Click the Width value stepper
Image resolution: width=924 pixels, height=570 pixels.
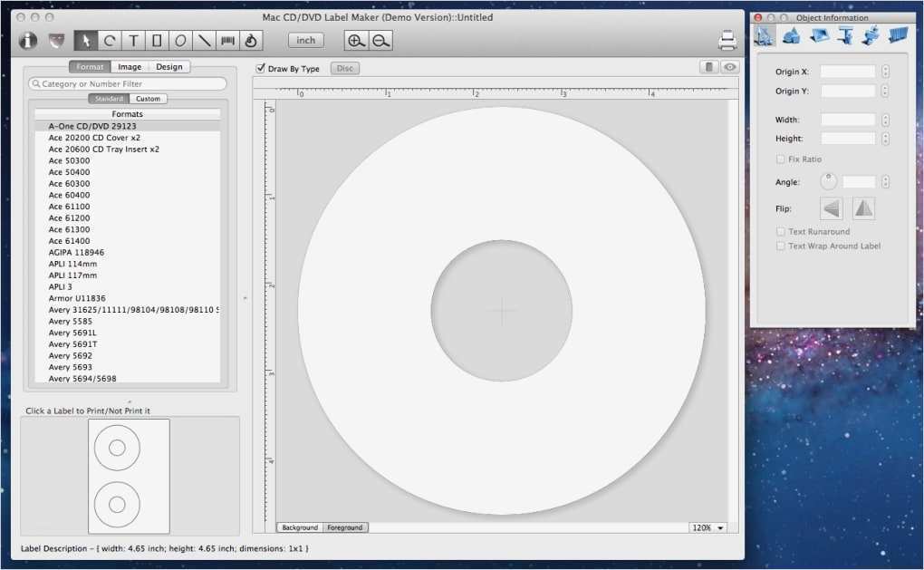(x=886, y=119)
